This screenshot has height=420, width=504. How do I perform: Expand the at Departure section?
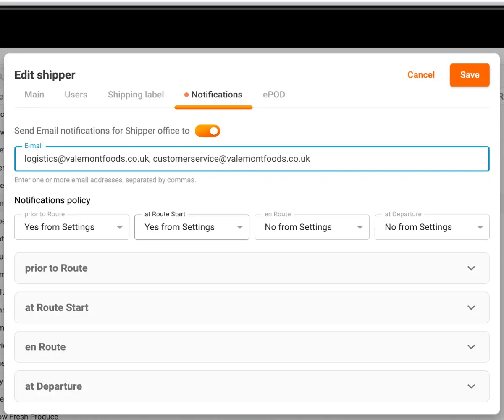[x=252, y=386]
